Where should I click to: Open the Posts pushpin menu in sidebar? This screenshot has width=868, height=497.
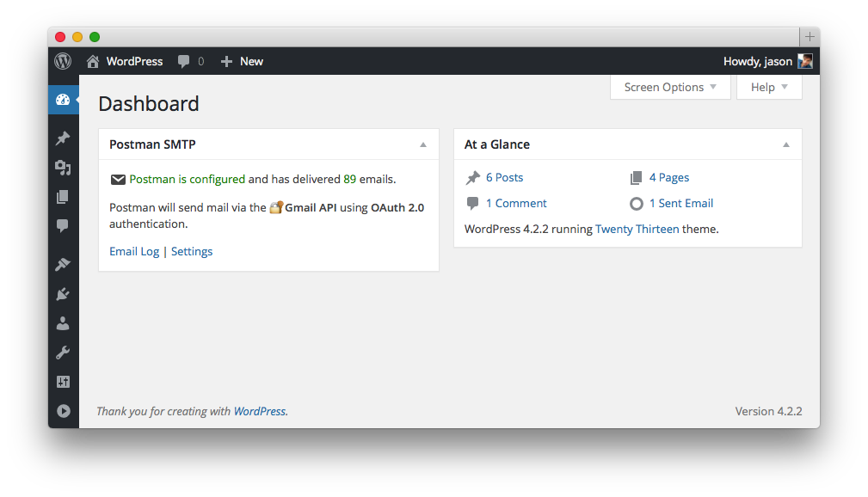(63, 138)
